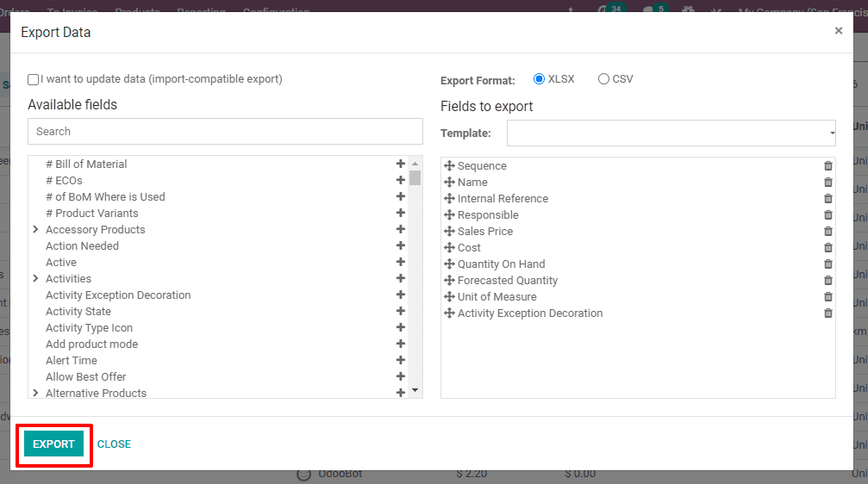Add 'Active' field with plus icon
This screenshot has height=484, width=868.
(401, 262)
